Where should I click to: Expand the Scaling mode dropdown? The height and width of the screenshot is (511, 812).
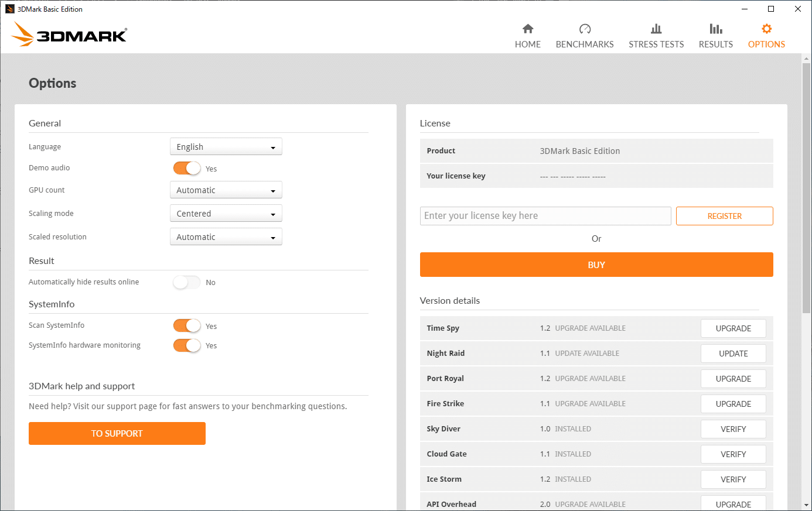[x=226, y=214]
